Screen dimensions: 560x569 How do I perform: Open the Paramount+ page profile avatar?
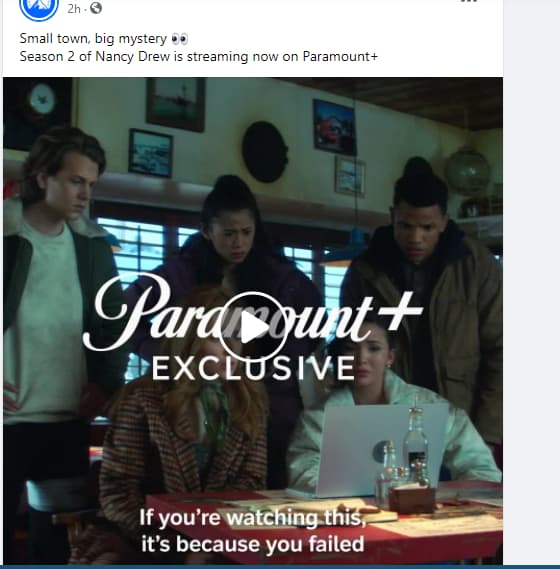pos(38,9)
